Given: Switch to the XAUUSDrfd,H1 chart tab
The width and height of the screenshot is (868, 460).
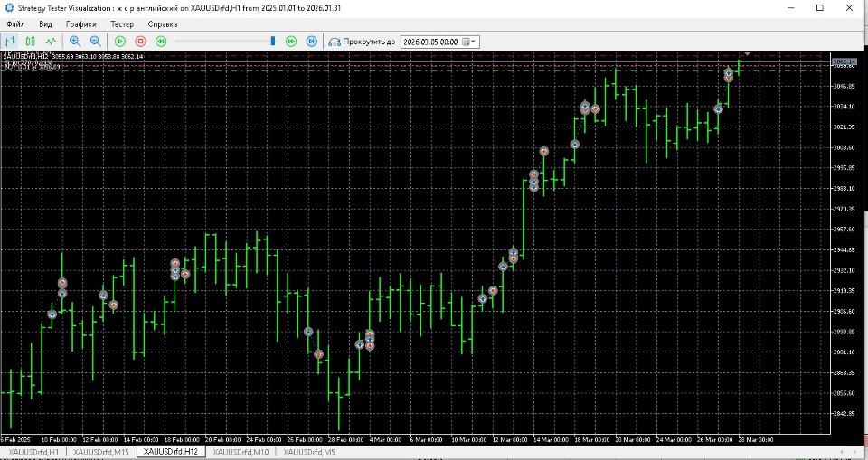Looking at the screenshot, I should pos(33,452).
